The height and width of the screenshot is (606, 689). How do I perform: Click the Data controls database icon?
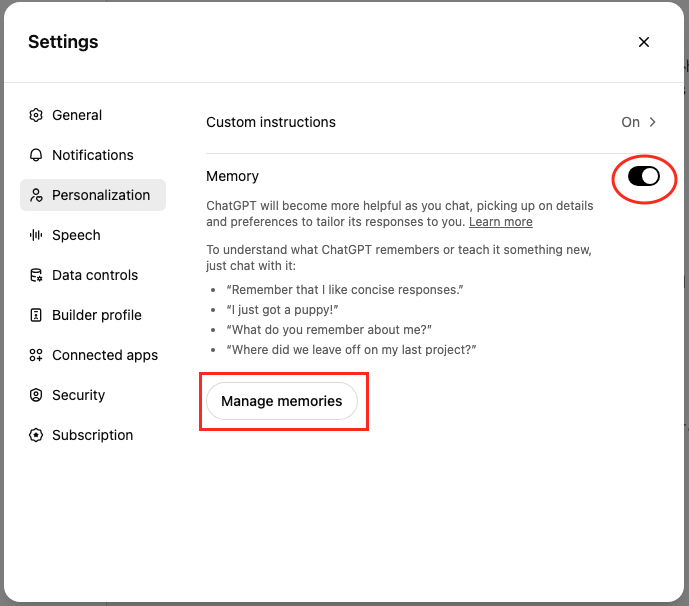coord(36,275)
